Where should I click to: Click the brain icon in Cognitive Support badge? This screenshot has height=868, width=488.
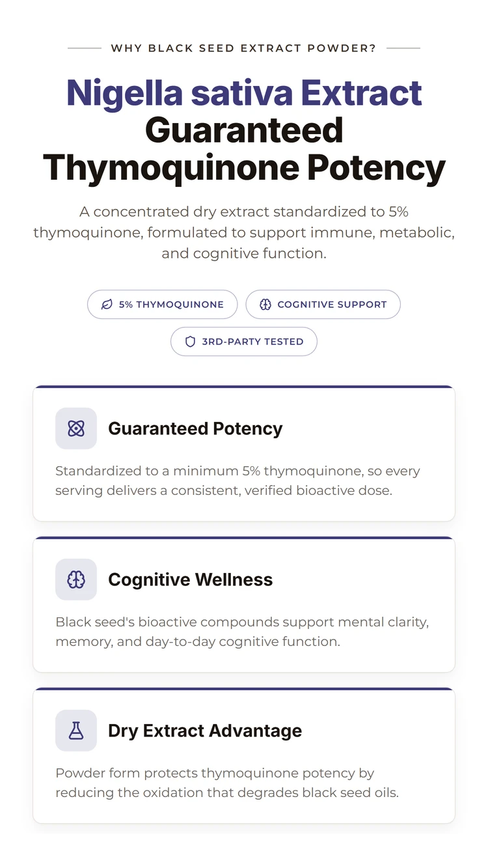(x=265, y=304)
